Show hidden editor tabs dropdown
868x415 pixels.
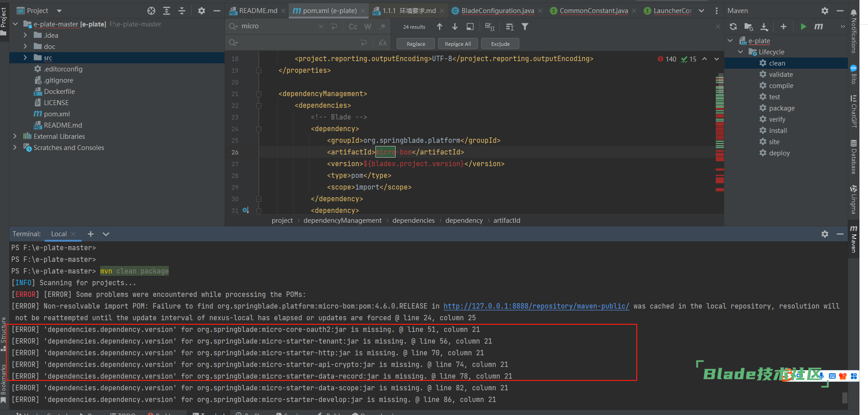coord(701,11)
